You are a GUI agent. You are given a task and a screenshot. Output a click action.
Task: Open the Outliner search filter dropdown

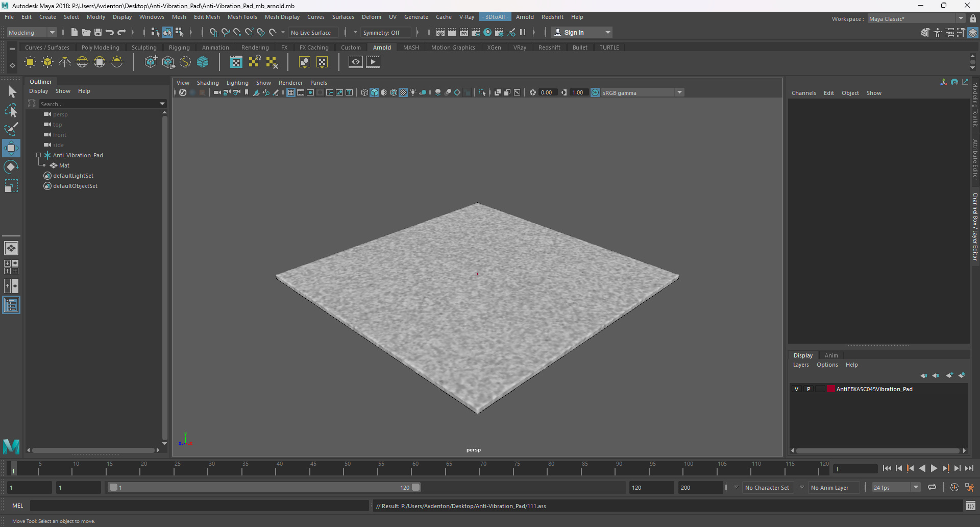tap(162, 104)
